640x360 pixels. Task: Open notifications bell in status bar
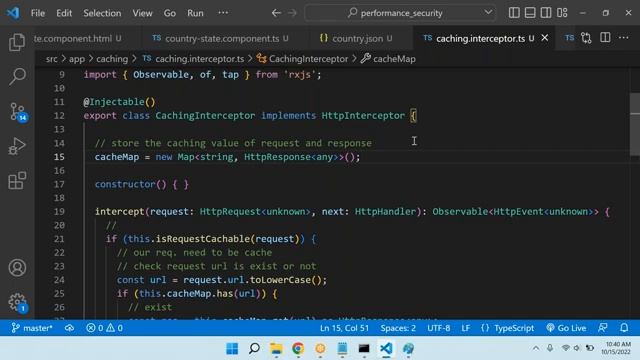(x=624, y=328)
